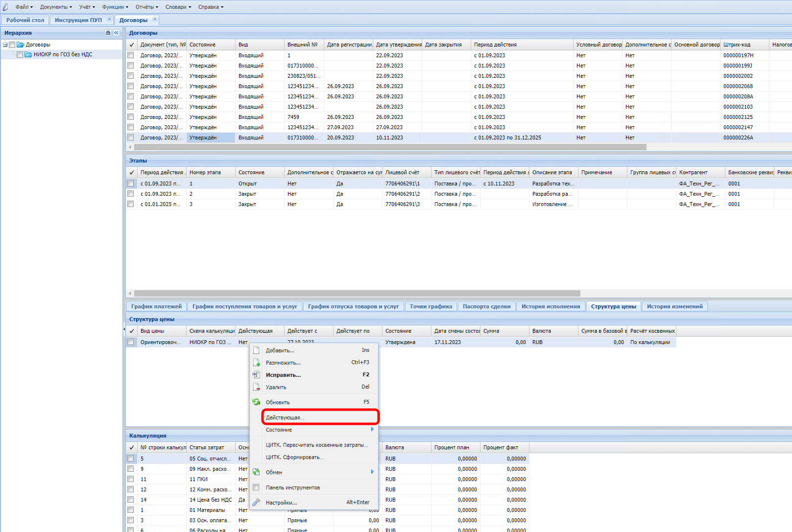
Task: Open the История изменений tab
Action: pyautogui.click(x=674, y=306)
